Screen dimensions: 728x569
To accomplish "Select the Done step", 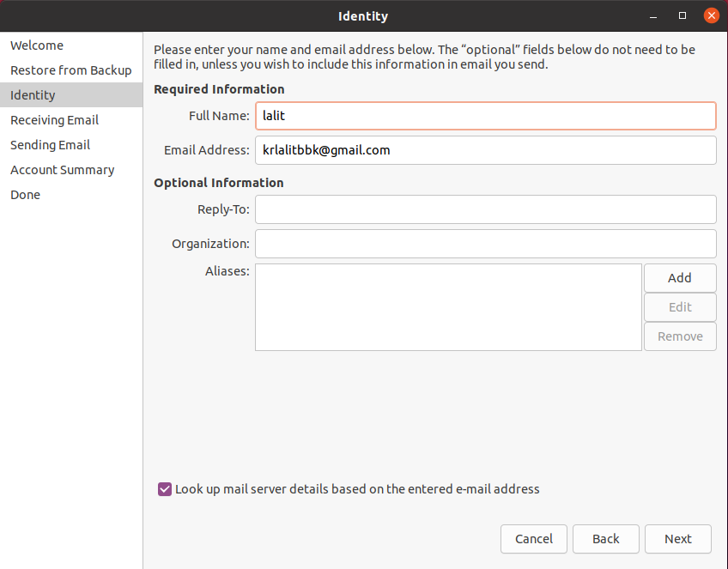I will [25, 194].
